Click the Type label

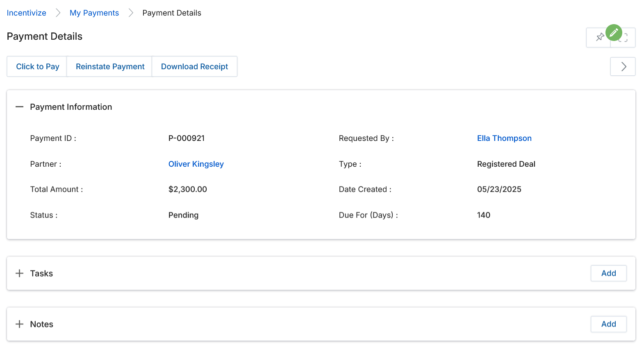[350, 164]
